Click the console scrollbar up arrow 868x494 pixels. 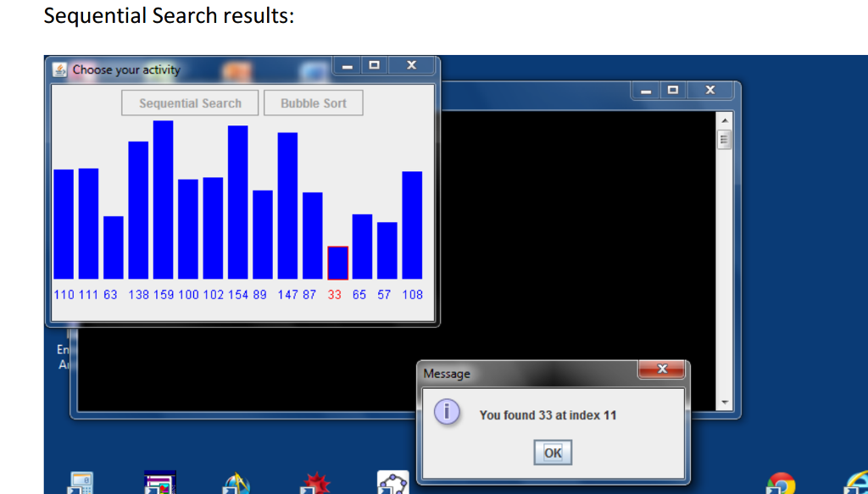tap(725, 120)
